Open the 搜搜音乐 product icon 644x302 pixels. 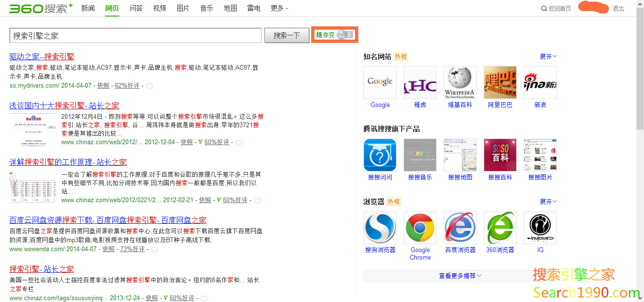point(420,155)
